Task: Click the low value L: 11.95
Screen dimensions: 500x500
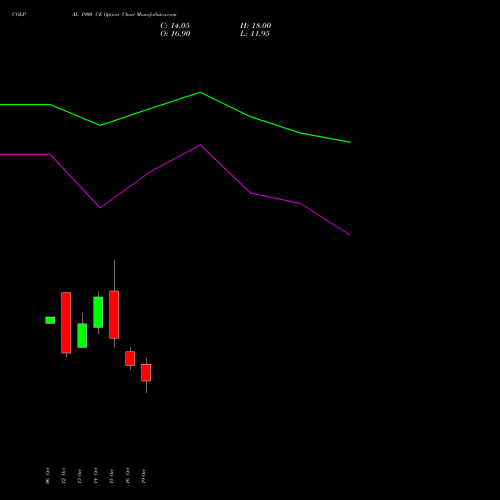Action: [x=255, y=34]
